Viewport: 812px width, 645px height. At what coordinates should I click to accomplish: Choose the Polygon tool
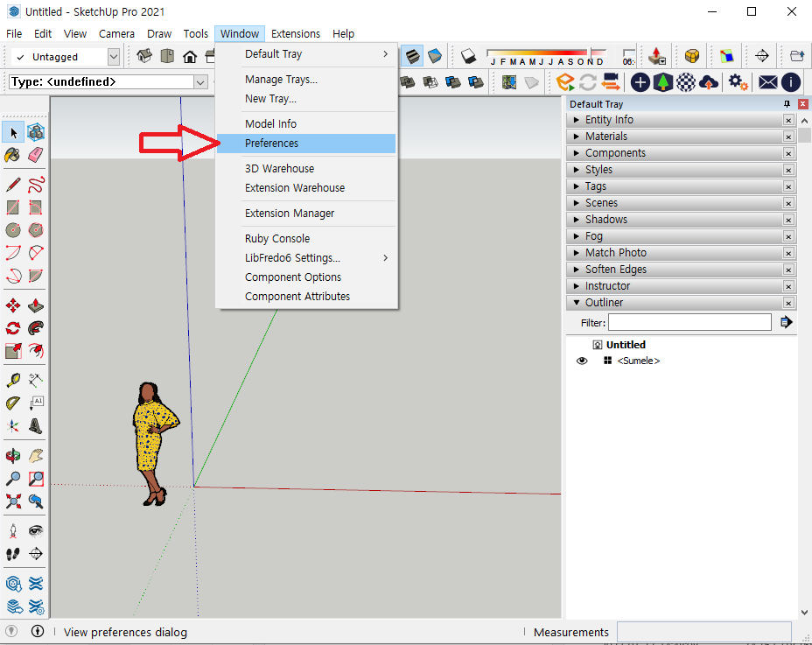point(36,230)
